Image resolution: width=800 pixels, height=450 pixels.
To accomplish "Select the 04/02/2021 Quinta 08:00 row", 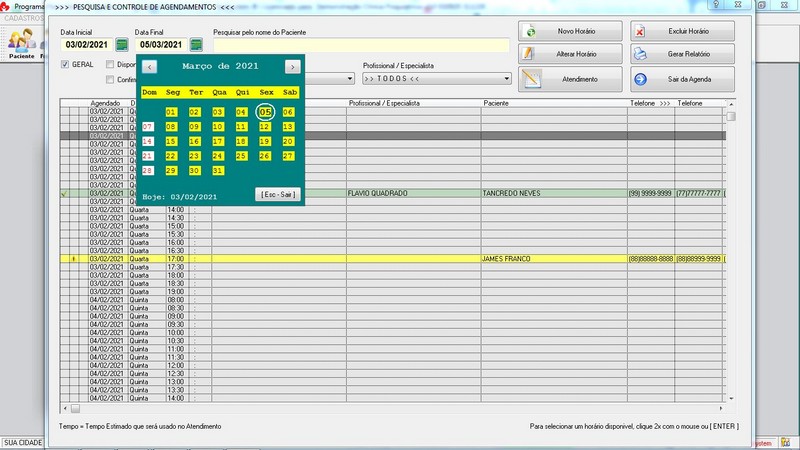I will [x=392, y=300].
